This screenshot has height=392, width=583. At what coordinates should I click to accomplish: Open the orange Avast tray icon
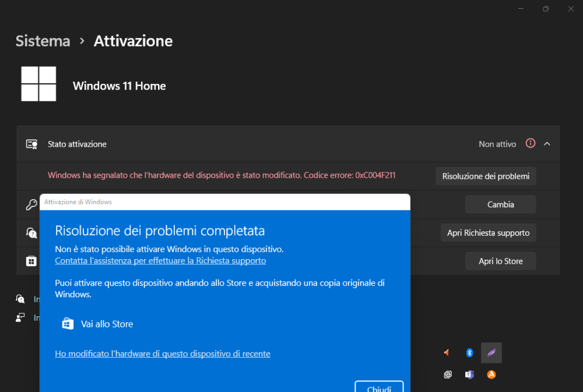click(x=491, y=375)
